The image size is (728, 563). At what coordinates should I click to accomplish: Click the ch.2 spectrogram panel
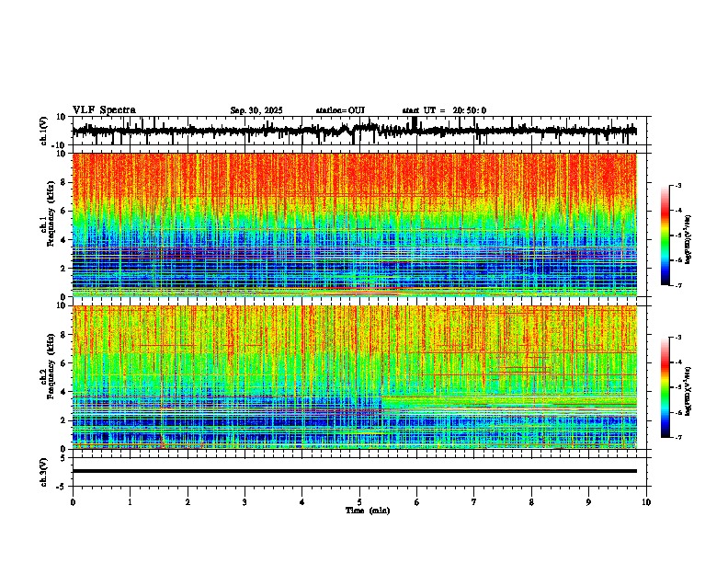[x=355, y=377]
